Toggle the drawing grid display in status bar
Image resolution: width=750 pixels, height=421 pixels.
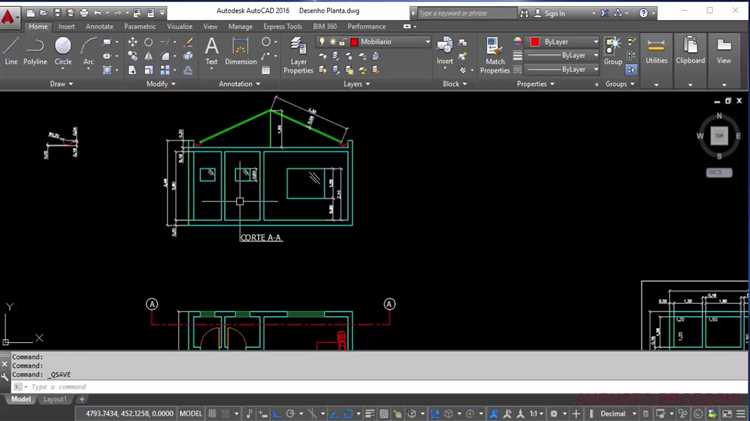click(x=212, y=414)
